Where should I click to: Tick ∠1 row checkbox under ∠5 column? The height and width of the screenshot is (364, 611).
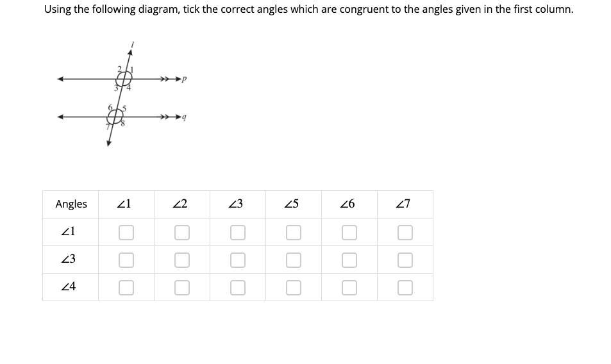(294, 233)
